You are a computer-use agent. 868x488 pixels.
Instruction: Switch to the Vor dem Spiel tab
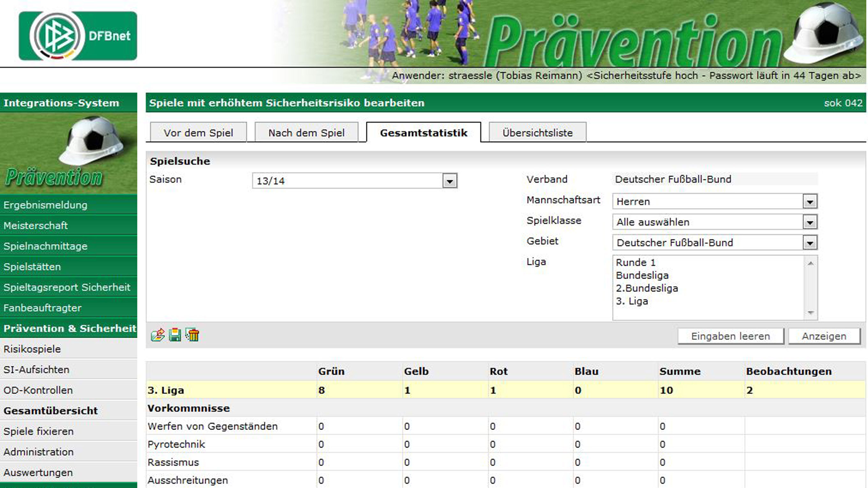pyautogui.click(x=198, y=133)
